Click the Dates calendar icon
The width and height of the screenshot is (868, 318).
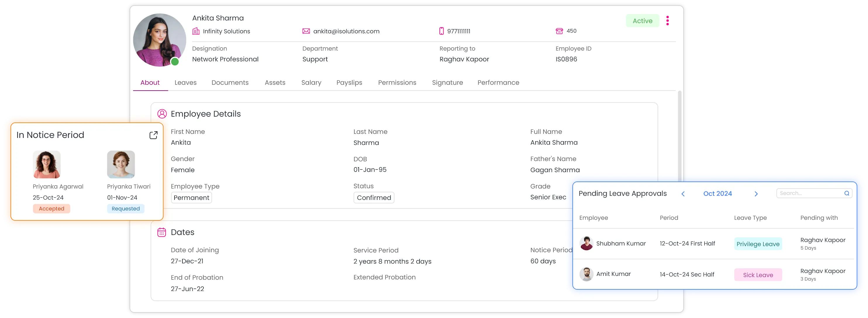click(x=162, y=232)
